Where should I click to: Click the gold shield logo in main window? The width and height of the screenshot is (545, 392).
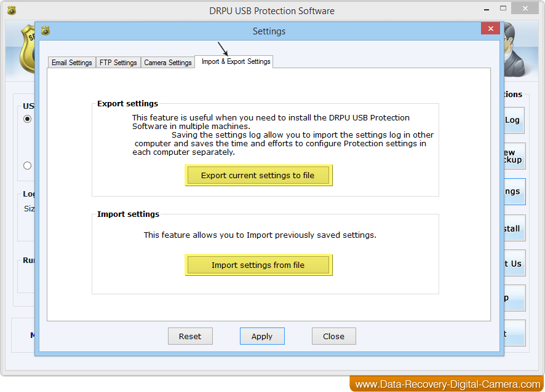(28, 49)
